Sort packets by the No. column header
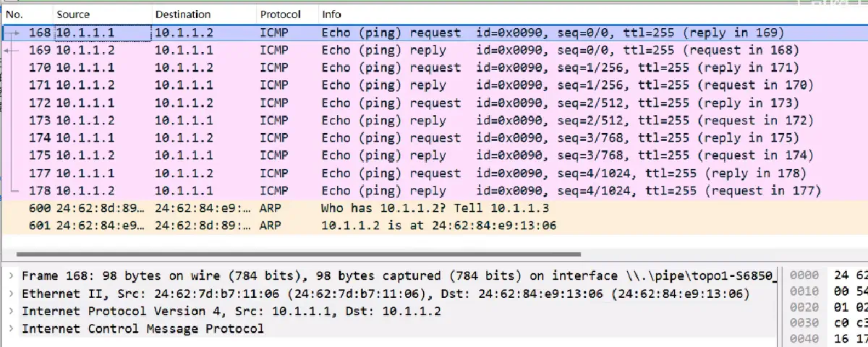The width and height of the screenshot is (868, 347). (14, 14)
